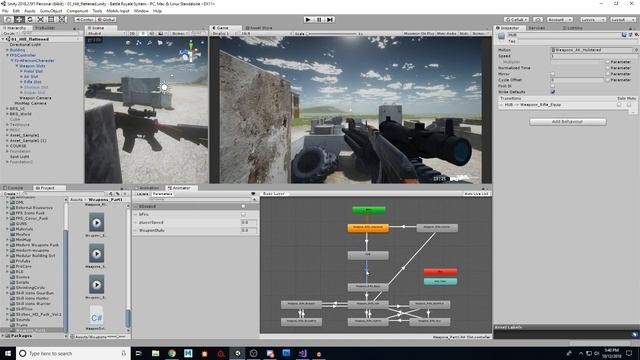The image size is (640, 360).
Task: Click the Project search by label icon
Action: pyautogui.click(x=118, y=193)
